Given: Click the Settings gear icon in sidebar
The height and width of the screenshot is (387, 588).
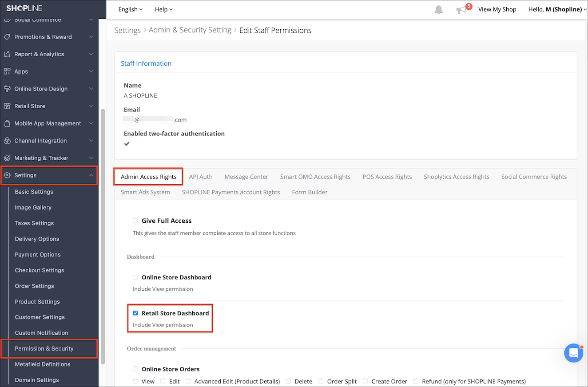Looking at the screenshot, I should point(7,175).
